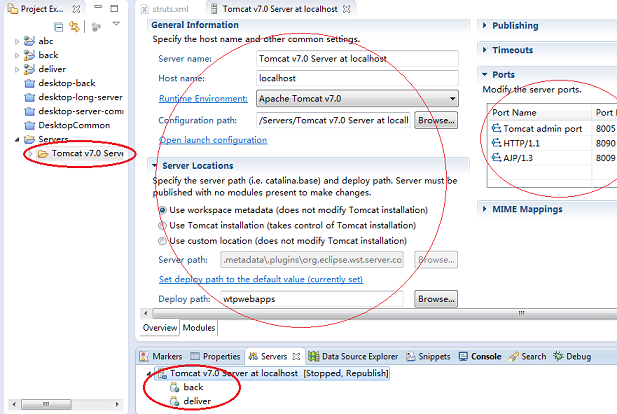Open the Search view tab
Image resolution: width=617 pixels, height=414 pixels.
[x=527, y=357]
